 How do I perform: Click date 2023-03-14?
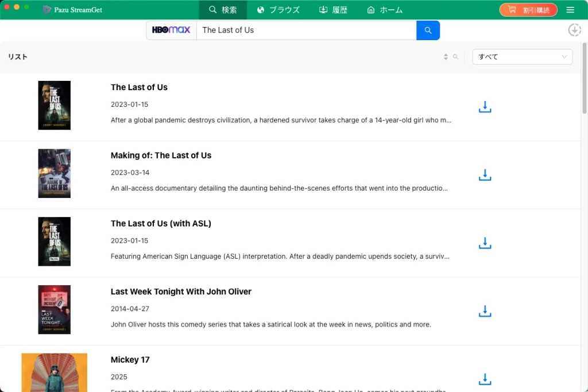(x=130, y=172)
